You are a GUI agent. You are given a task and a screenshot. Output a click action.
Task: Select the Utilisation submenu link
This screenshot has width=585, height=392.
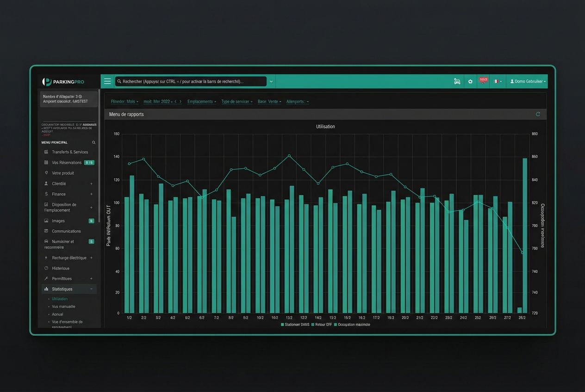coord(60,299)
